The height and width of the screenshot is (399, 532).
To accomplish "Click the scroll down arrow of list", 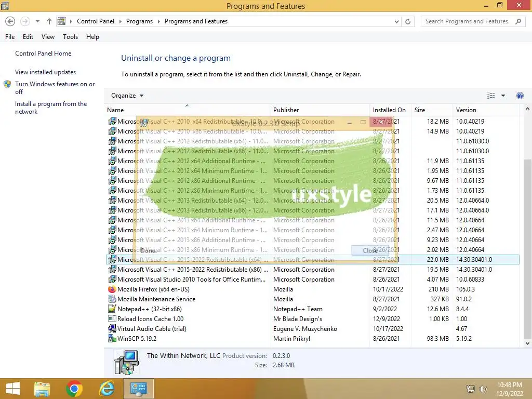I will (527, 343).
